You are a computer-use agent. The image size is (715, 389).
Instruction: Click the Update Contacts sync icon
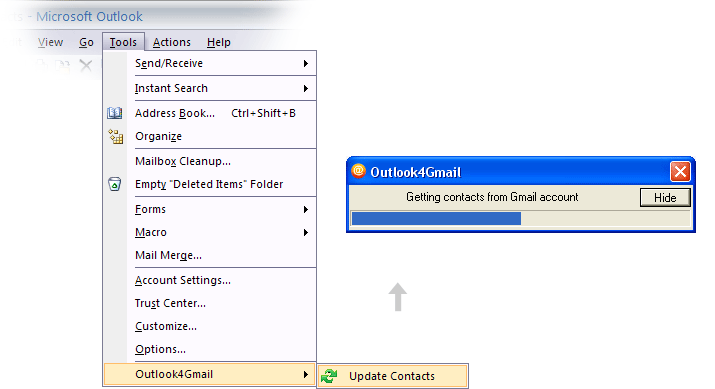329,376
